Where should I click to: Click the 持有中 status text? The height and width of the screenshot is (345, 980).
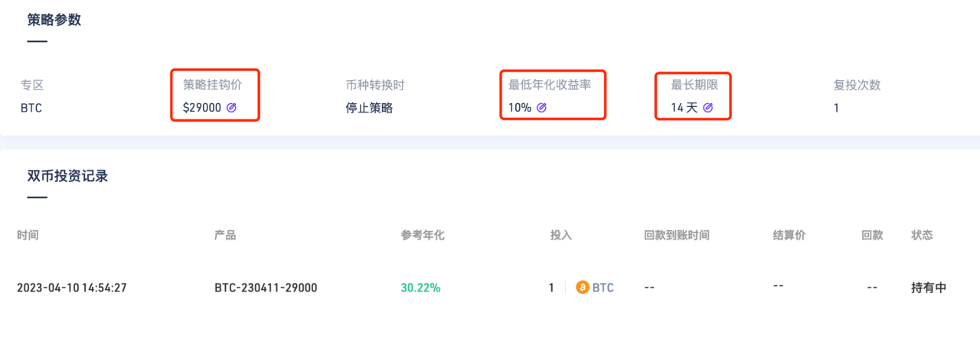click(x=929, y=288)
